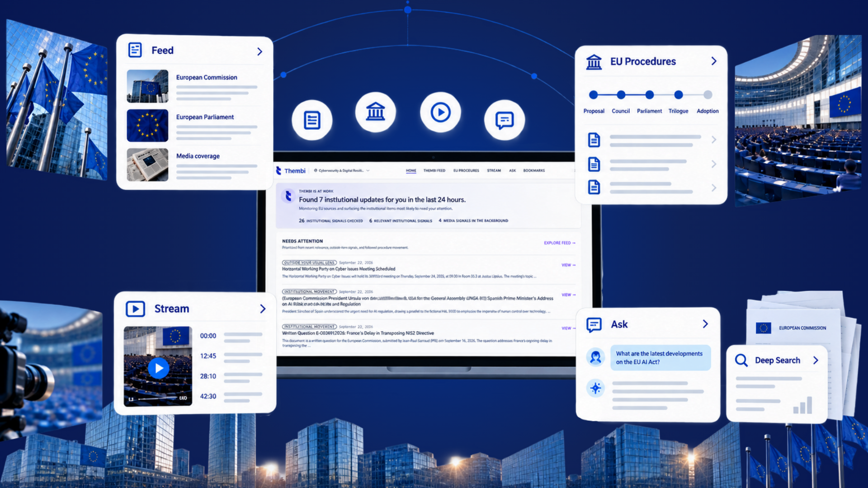868x488 pixels.
Task: Switch to the BOOKMARKS tab
Action: (x=534, y=171)
